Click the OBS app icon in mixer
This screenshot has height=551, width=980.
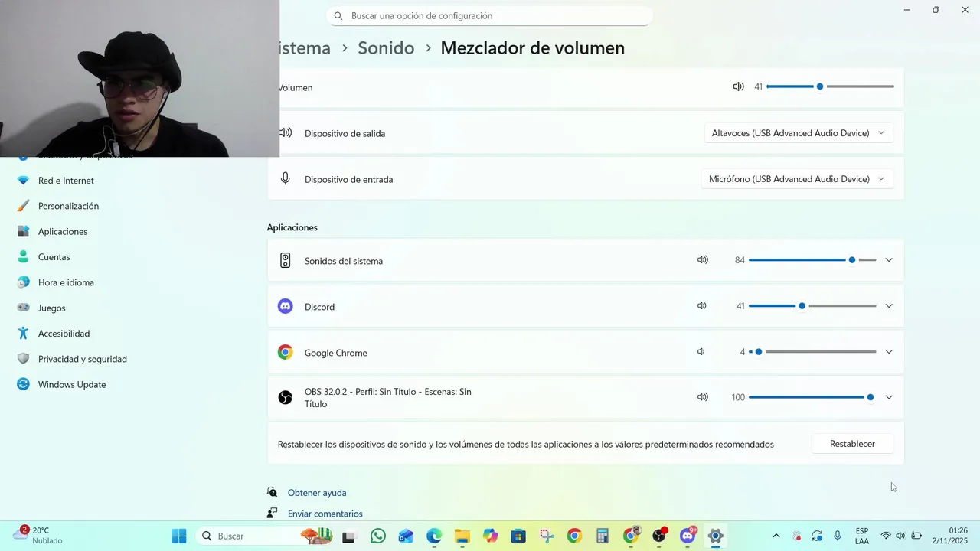(285, 397)
